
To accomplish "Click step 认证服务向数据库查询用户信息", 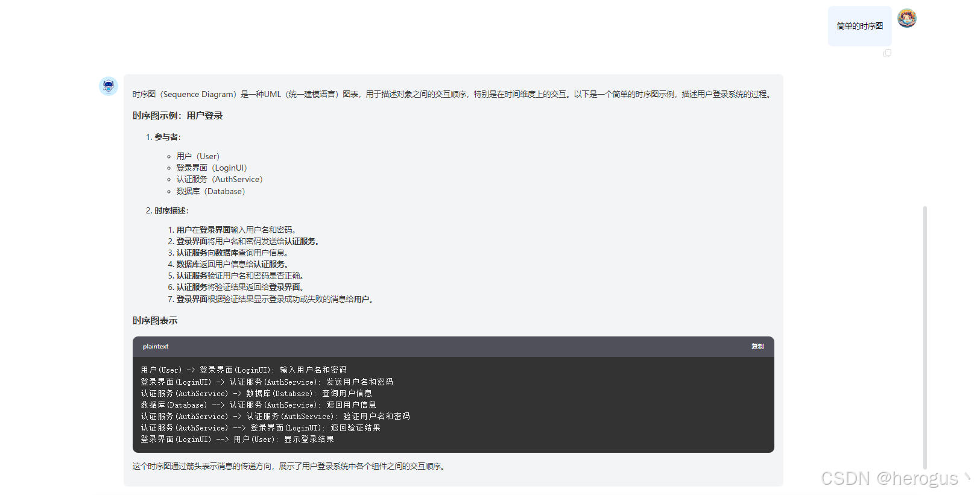I will pyautogui.click(x=233, y=253).
